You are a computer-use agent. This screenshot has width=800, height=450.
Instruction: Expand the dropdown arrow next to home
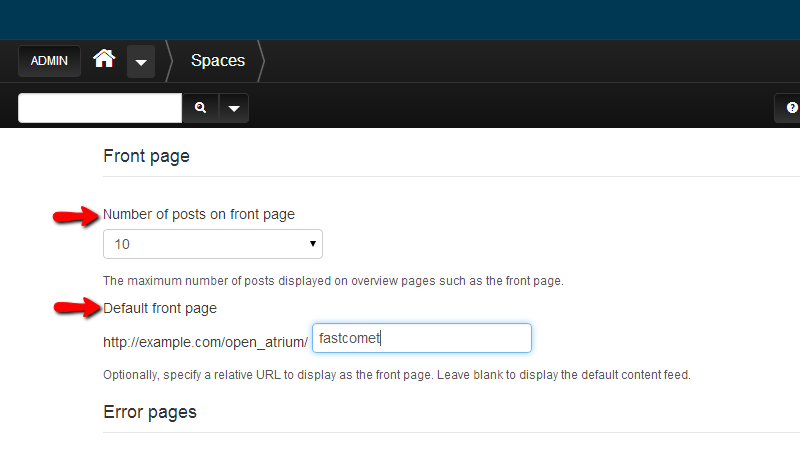(140, 62)
